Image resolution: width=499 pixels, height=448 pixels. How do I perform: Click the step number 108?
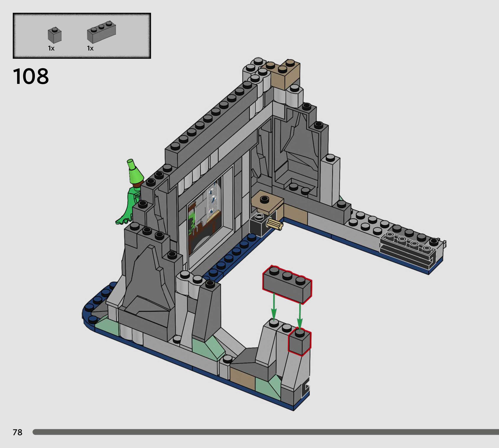tap(31, 77)
